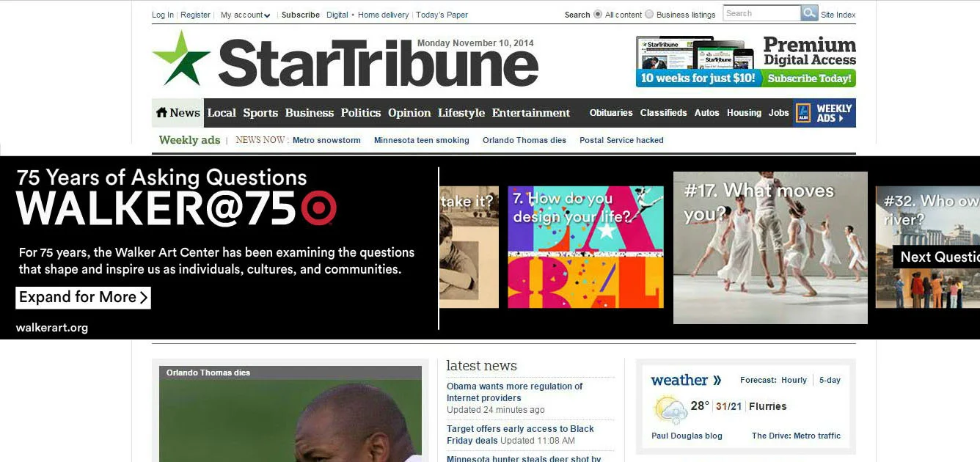The height and width of the screenshot is (462, 980).
Task: Click the latest news heading
Action: click(x=481, y=365)
